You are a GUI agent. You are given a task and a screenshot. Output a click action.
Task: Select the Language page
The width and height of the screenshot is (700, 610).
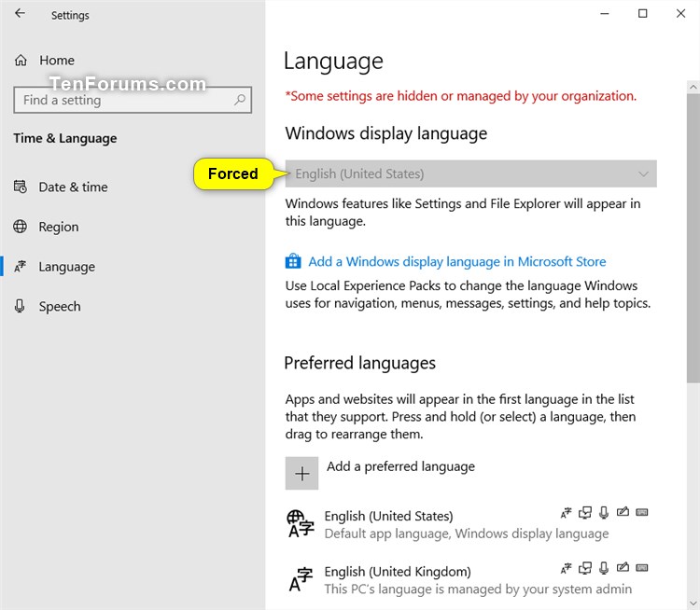point(66,267)
